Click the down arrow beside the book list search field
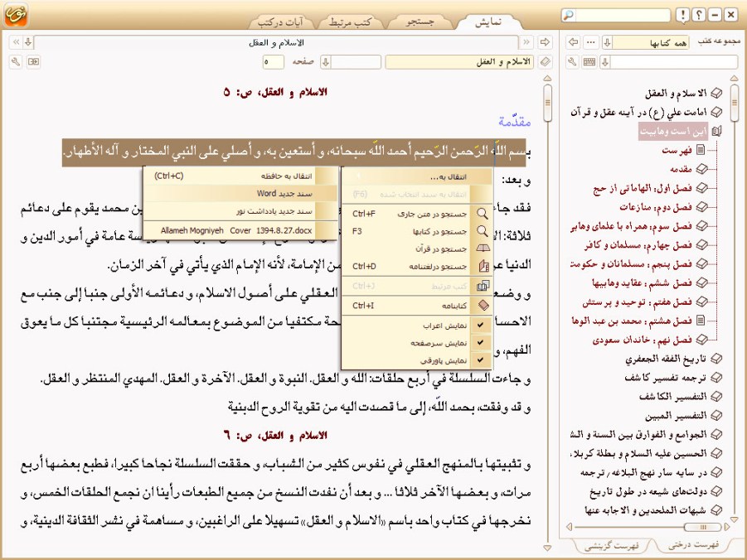 (x=605, y=62)
